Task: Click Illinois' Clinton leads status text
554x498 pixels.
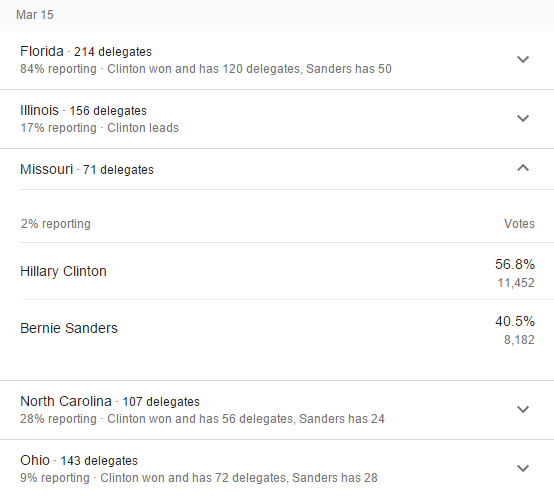Action: [143, 128]
